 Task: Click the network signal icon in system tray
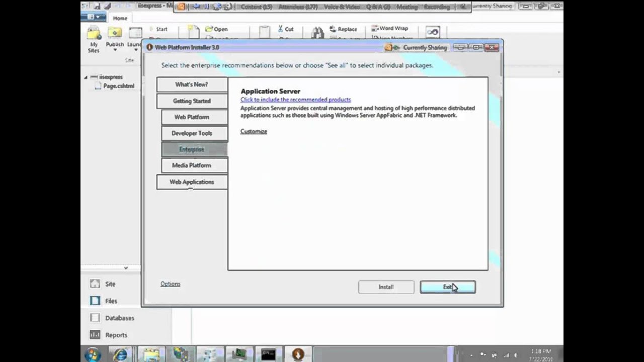pyautogui.click(x=507, y=355)
